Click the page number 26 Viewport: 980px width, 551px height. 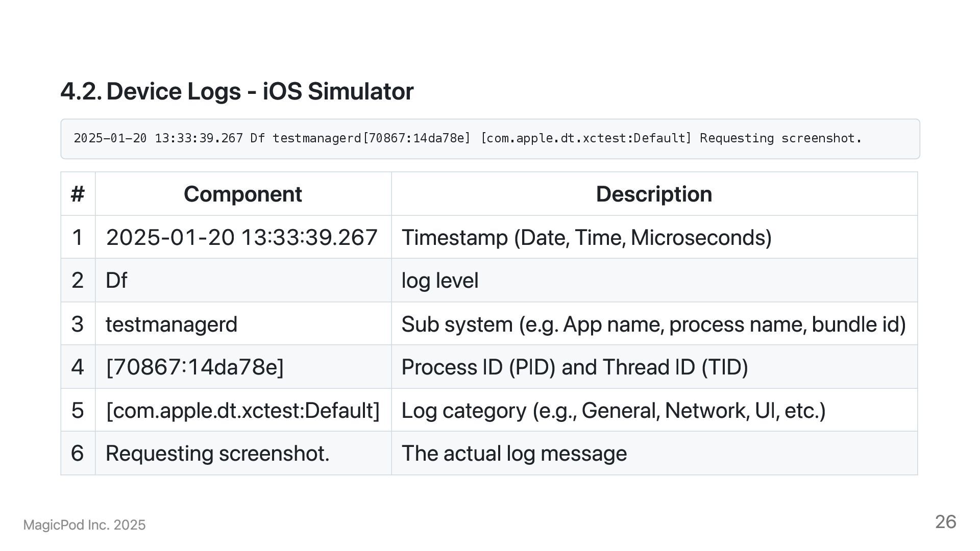(x=945, y=522)
